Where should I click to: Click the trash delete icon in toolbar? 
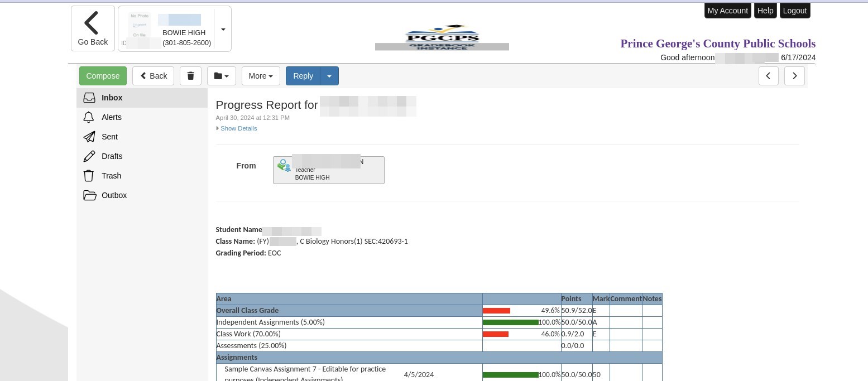tap(190, 76)
